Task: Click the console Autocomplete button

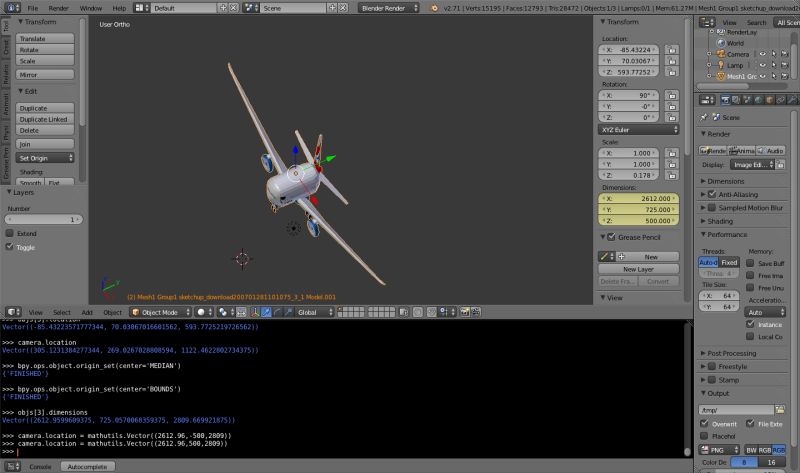Action: pyautogui.click(x=88, y=466)
